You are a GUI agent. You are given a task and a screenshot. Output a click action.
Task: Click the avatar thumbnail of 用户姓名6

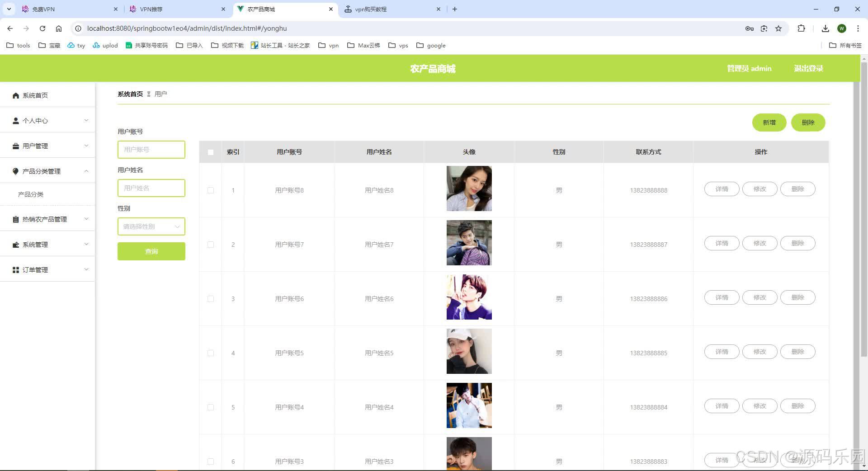(x=469, y=297)
